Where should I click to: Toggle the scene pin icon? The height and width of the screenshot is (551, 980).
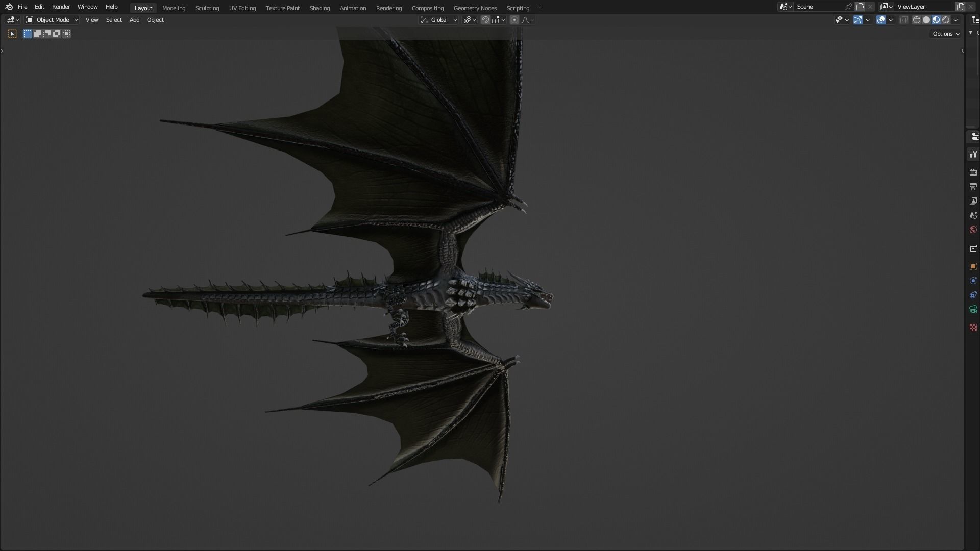[849, 7]
